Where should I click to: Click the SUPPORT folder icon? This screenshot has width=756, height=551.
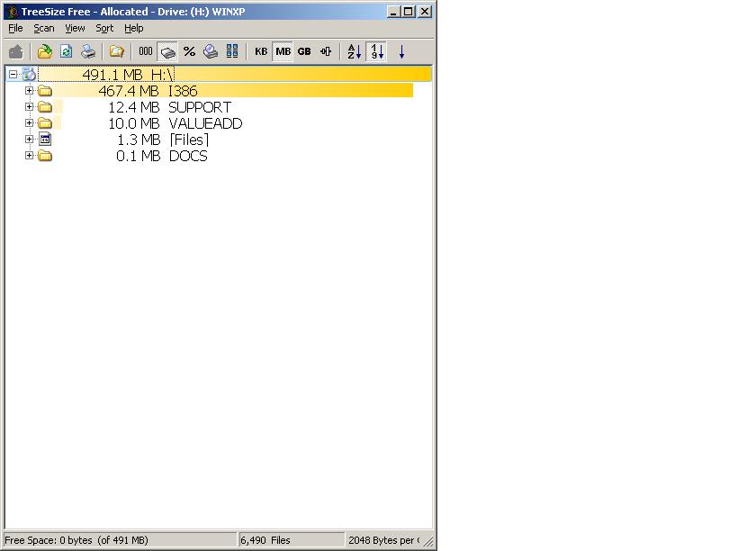45,107
